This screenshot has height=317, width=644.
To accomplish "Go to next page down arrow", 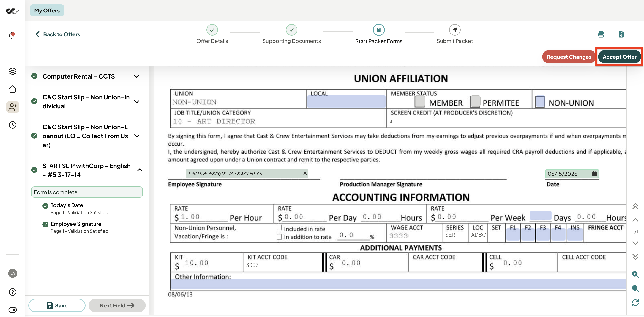I will point(635,243).
